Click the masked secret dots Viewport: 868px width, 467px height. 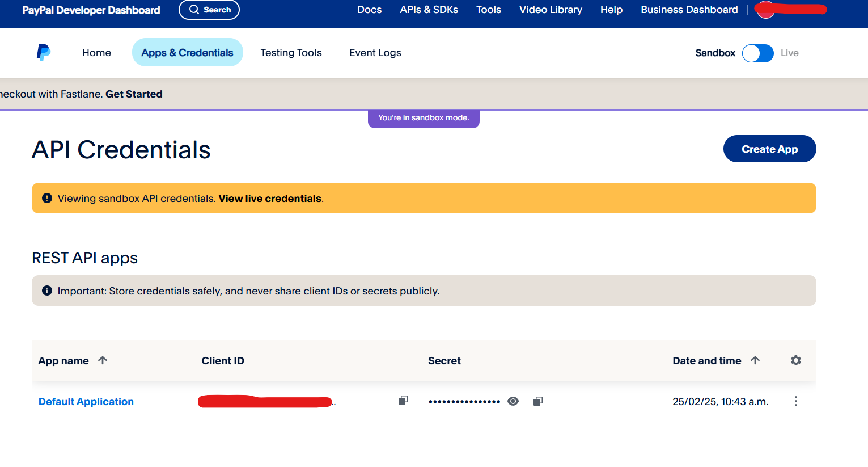464,402
